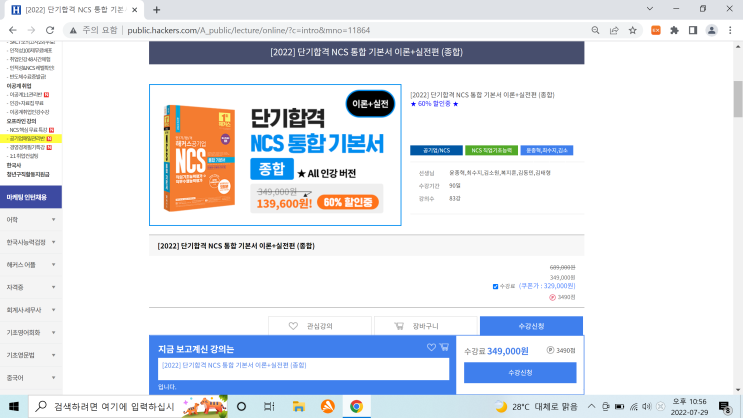Open the 마케팅 인턴채용 sidebar menu
The width and height of the screenshot is (743, 418).
click(31, 197)
